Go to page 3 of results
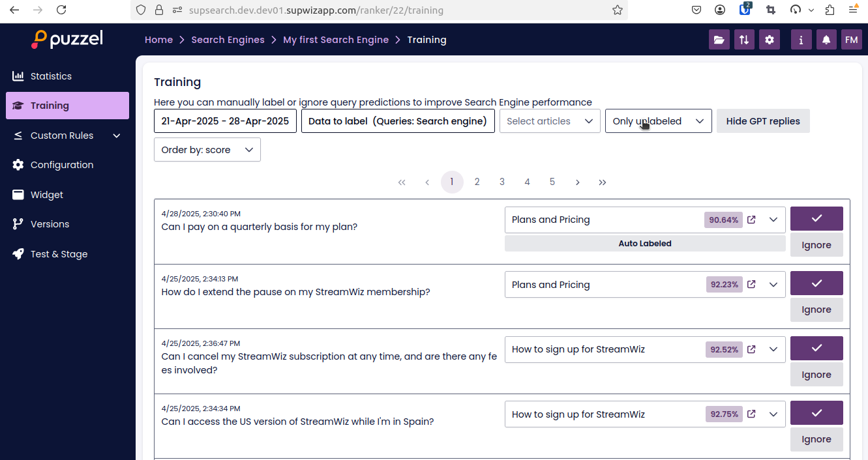This screenshot has width=868, height=460. [x=502, y=182]
